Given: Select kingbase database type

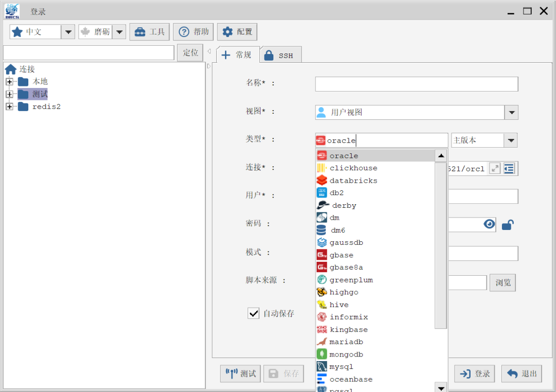Looking at the screenshot, I should click(x=375, y=329).
